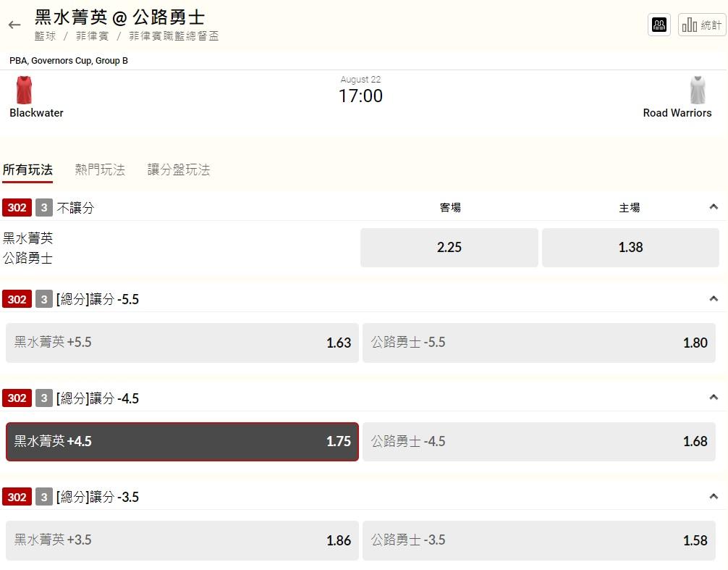Click the Road Warriors white jersey icon
Image resolution: width=728 pixels, height=570 pixels.
pyautogui.click(x=698, y=90)
